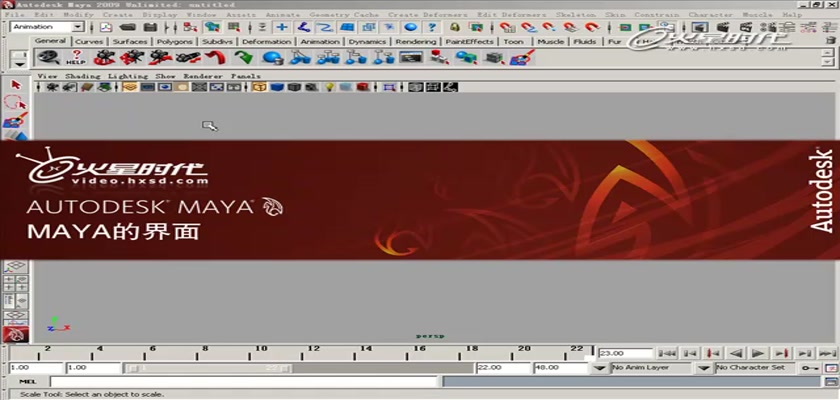Open the No Character Set dropdown arrow

click(x=704, y=368)
